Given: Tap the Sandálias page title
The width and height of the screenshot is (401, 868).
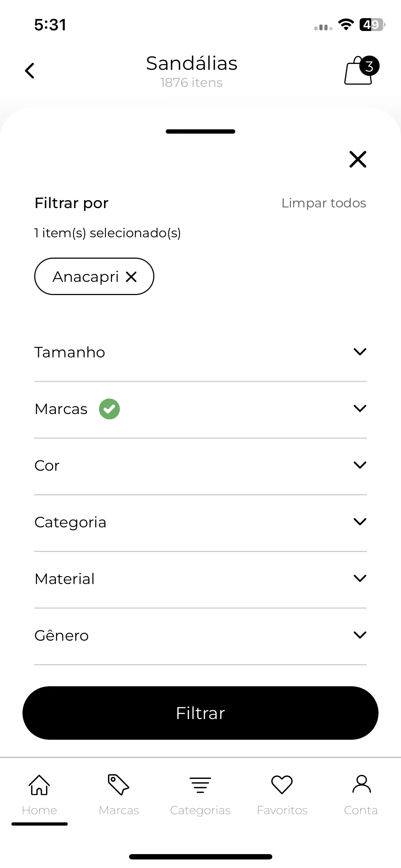Looking at the screenshot, I should (x=192, y=63).
